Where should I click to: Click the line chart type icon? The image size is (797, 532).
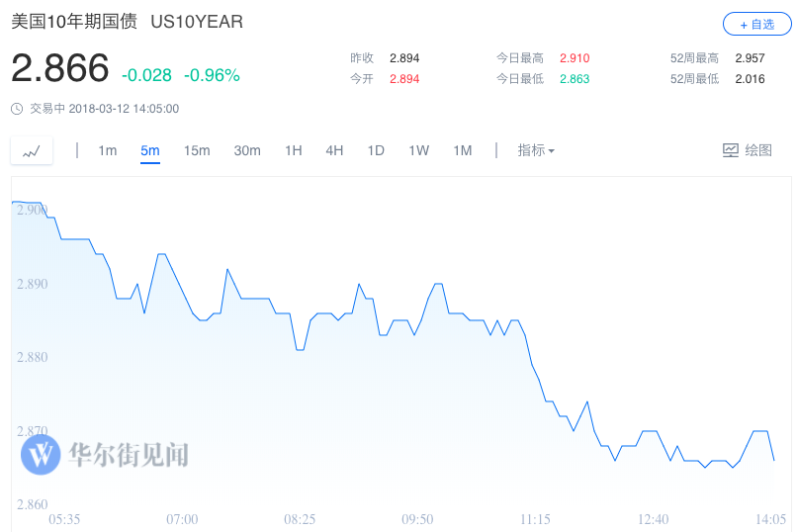32,151
